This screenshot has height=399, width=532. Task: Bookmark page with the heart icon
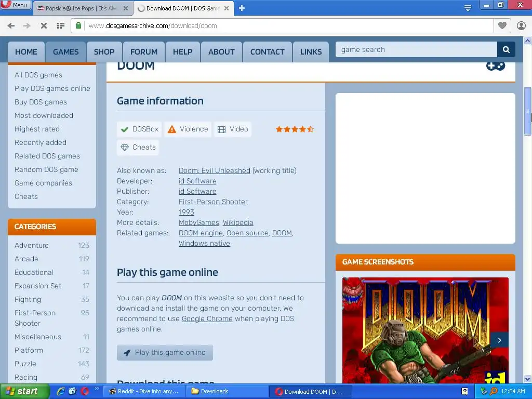tap(502, 25)
